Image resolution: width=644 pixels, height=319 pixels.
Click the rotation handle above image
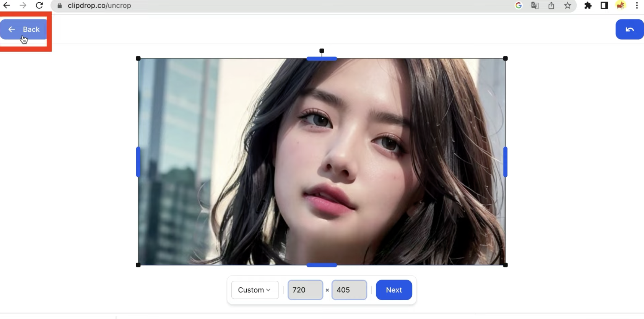(322, 50)
